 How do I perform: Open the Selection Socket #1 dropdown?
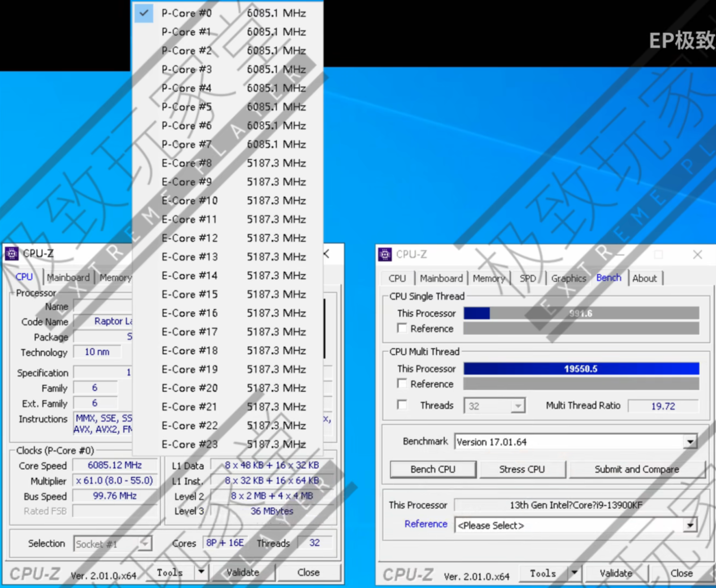[144, 543]
